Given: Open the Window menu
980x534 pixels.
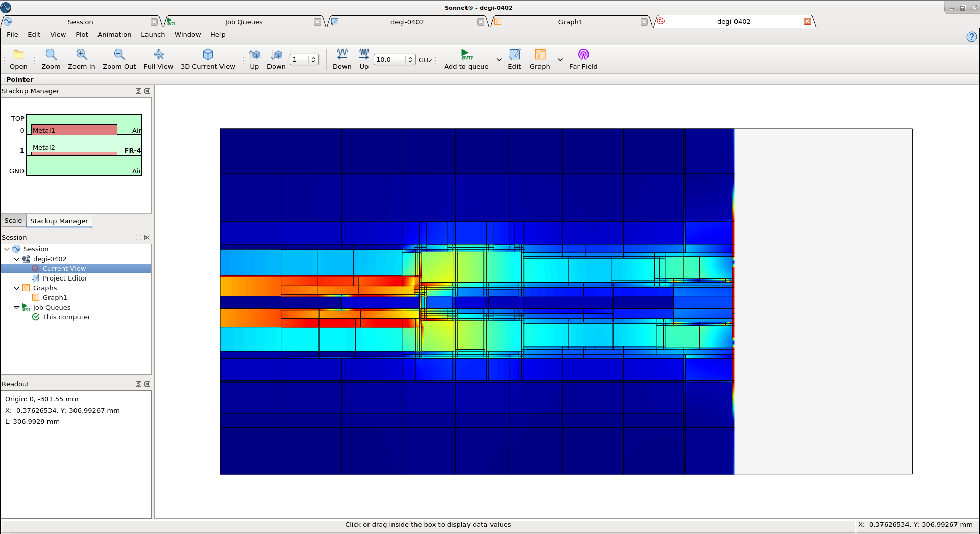Looking at the screenshot, I should 187,34.
